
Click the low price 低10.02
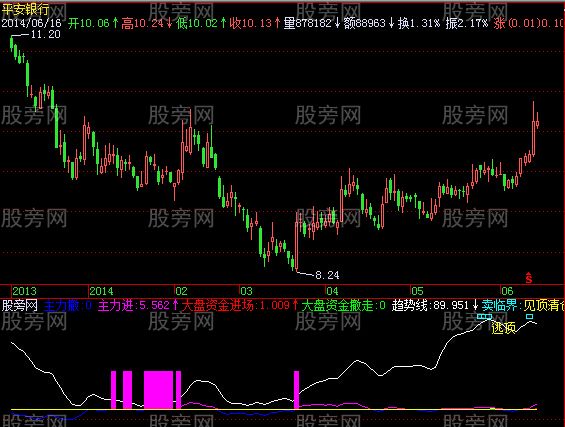coord(197,23)
